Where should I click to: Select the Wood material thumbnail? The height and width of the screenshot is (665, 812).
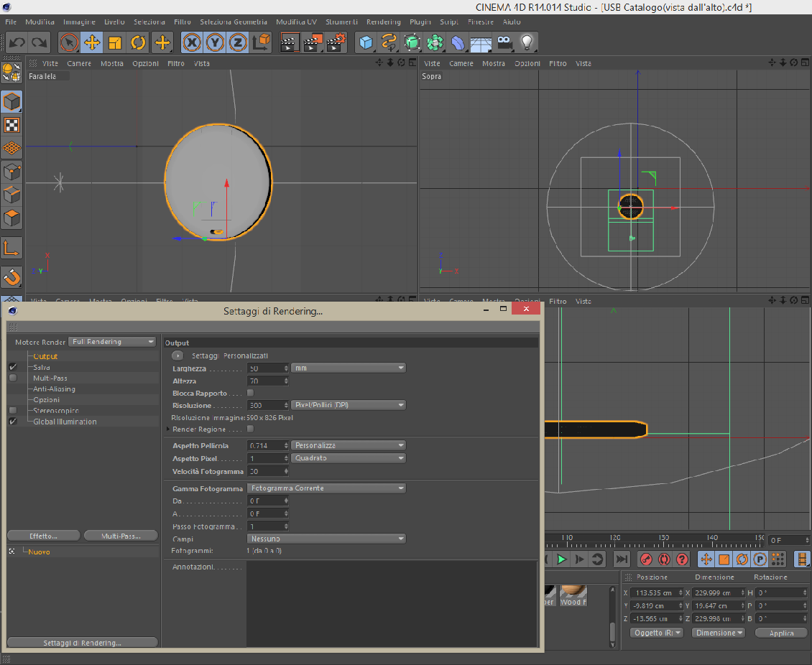(x=573, y=595)
